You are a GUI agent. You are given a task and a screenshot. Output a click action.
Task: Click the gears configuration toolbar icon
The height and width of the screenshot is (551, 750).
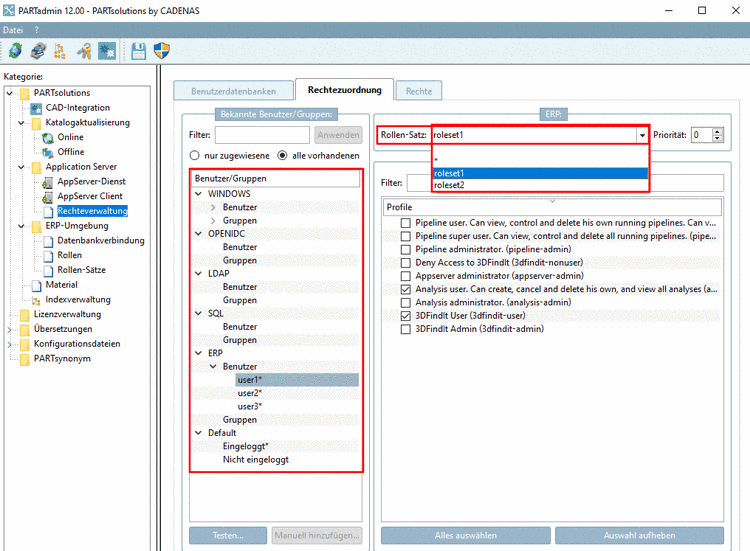point(107,51)
